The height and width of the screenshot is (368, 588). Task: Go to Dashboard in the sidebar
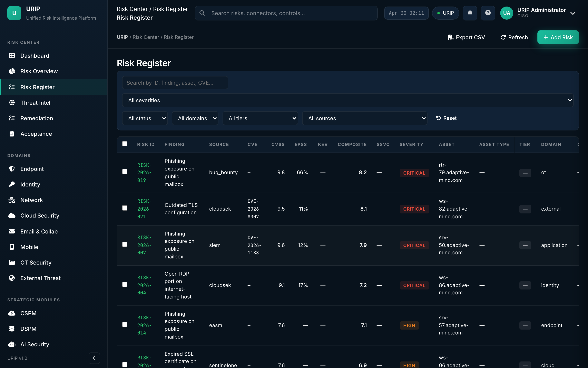(54, 56)
